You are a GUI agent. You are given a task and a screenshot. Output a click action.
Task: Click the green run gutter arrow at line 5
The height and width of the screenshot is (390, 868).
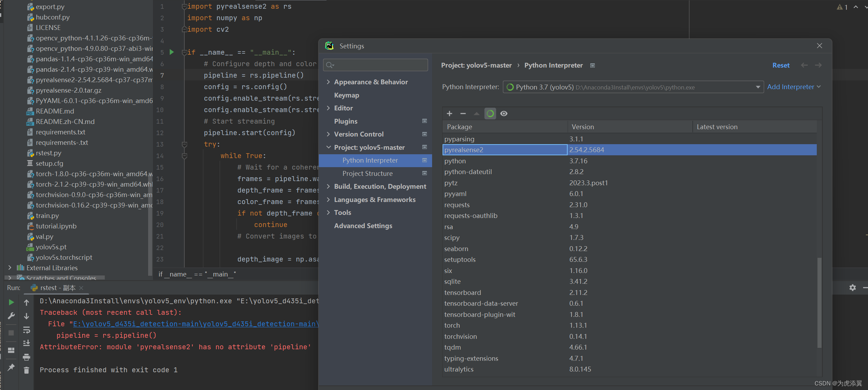(171, 52)
